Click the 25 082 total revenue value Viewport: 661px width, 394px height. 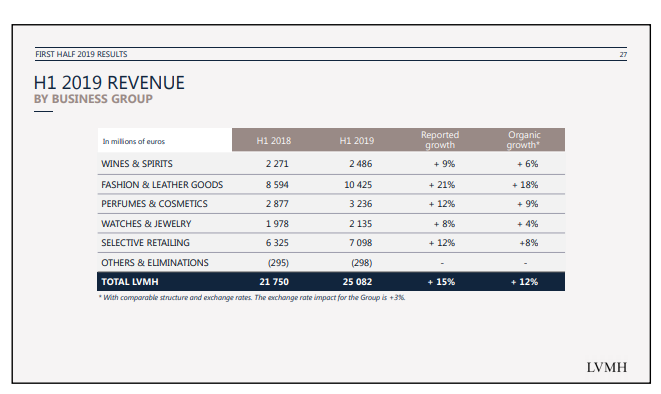click(x=357, y=282)
